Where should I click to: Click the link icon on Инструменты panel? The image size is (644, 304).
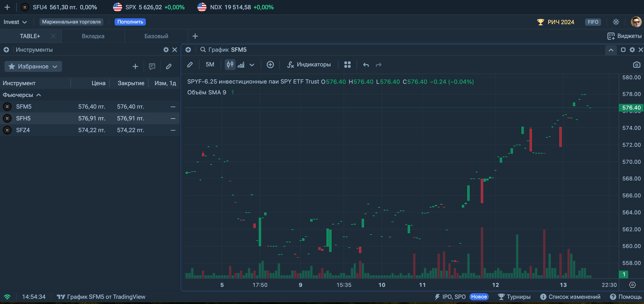pyautogui.click(x=6, y=49)
